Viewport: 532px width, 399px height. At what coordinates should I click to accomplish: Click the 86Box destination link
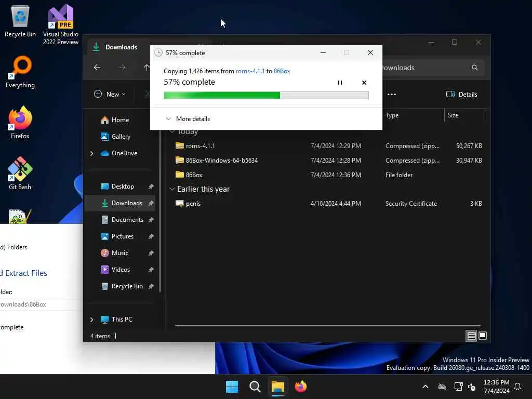click(x=282, y=71)
